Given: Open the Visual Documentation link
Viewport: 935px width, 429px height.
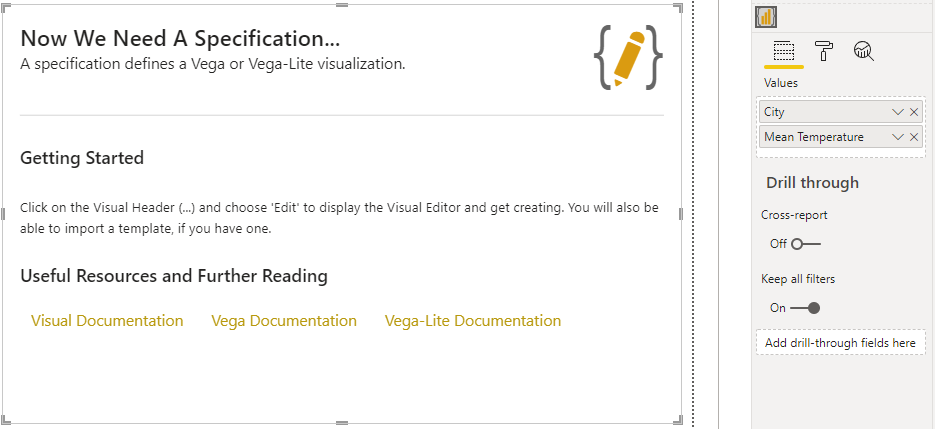Looking at the screenshot, I should coord(107,320).
